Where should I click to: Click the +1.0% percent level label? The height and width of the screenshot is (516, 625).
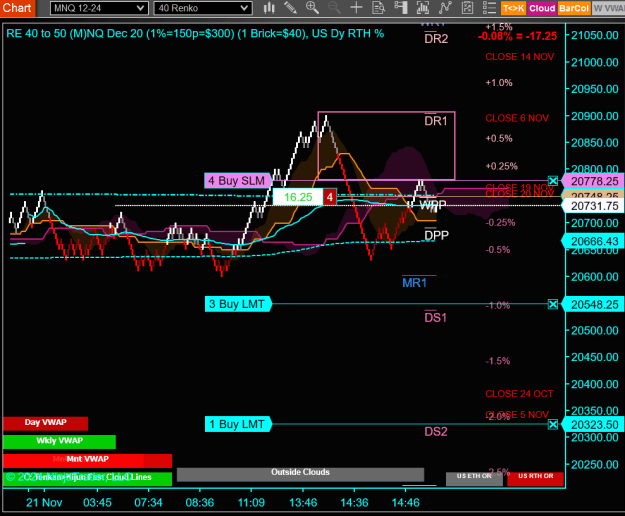point(499,83)
